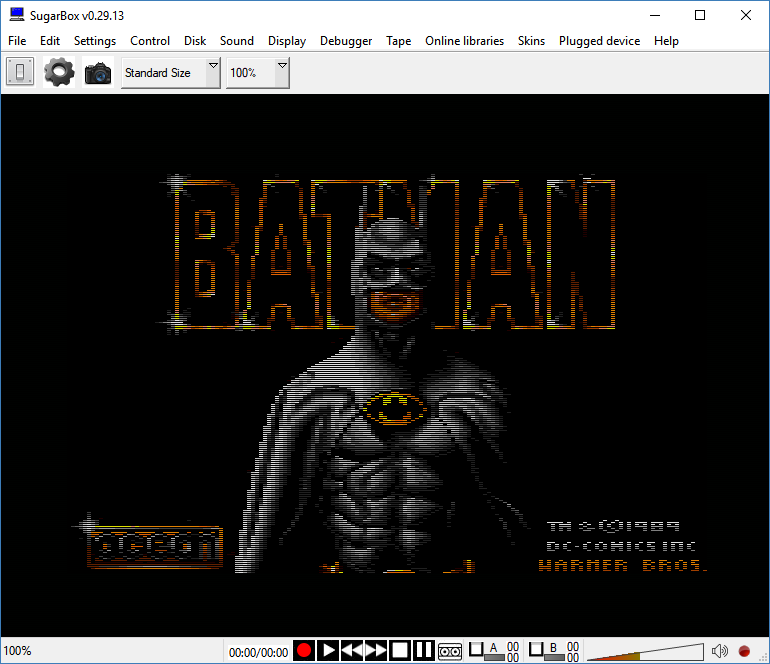Viewport: 770px width, 664px height.
Task: Open the Debugger menu
Action: tap(346, 41)
